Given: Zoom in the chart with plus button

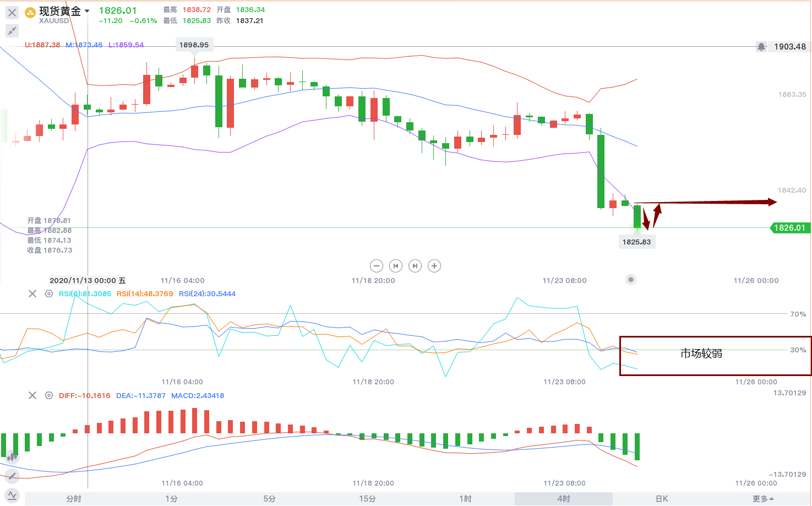Looking at the screenshot, I should 434,266.
